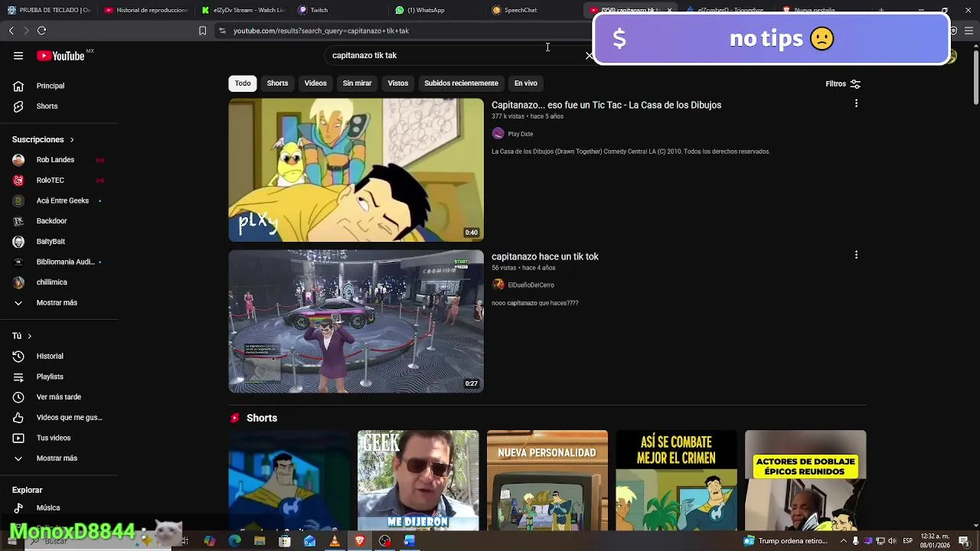980x551 pixels.
Task: Open VLC media player from taskbar
Action: (335, 541)
